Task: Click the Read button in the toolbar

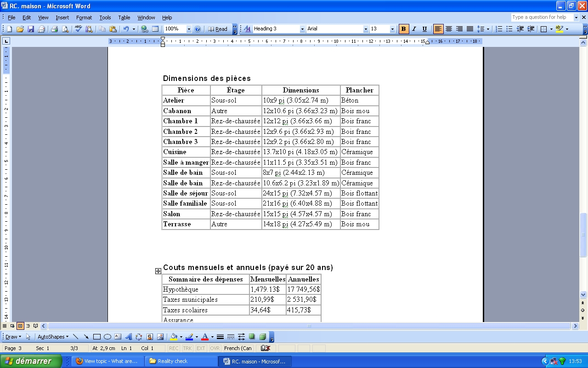Action: [x=218, y=29]
